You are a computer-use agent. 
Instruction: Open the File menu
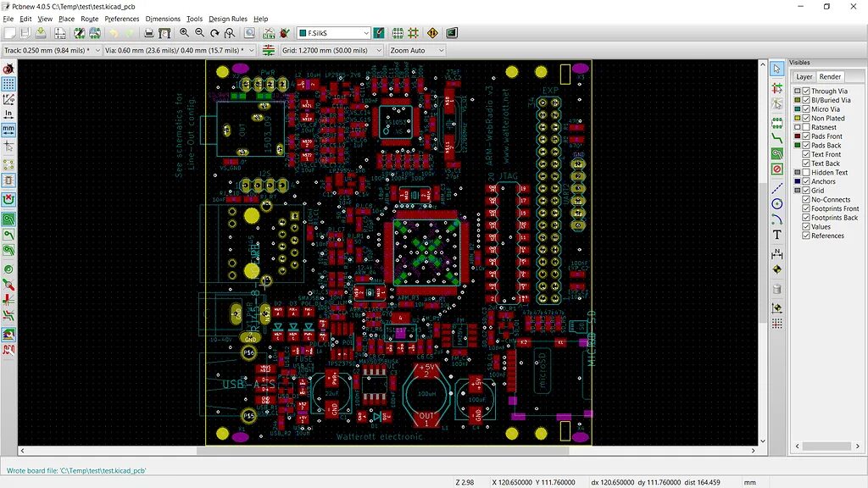tap(8, 19)
